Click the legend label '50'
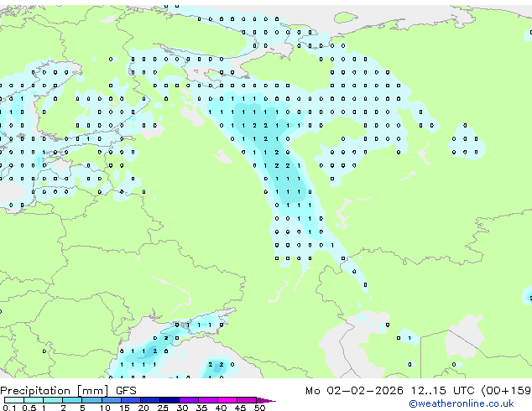The width and height of the screenshot is (532, 411). coord(259,408)
